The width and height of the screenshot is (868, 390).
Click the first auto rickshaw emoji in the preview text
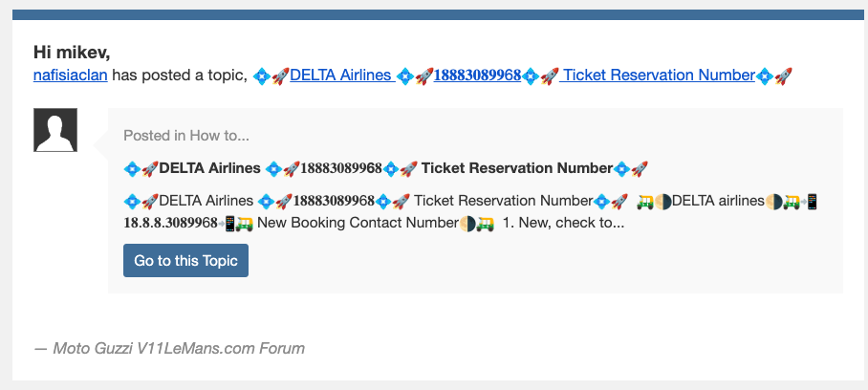point(645,202)
